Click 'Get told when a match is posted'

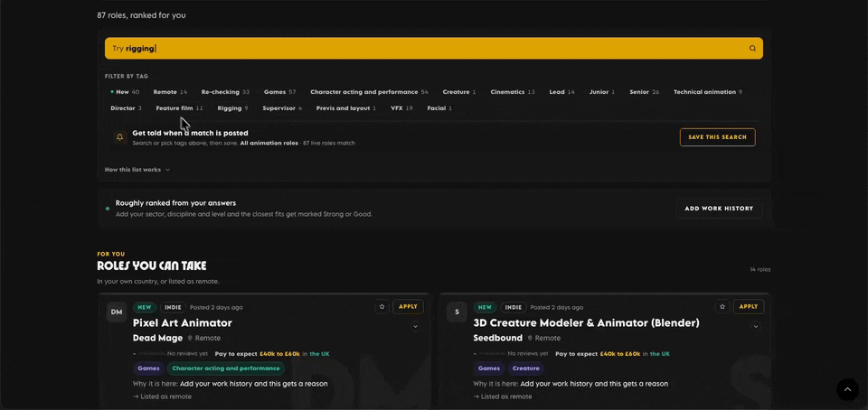pyautogui.click(x=190, y=133)
